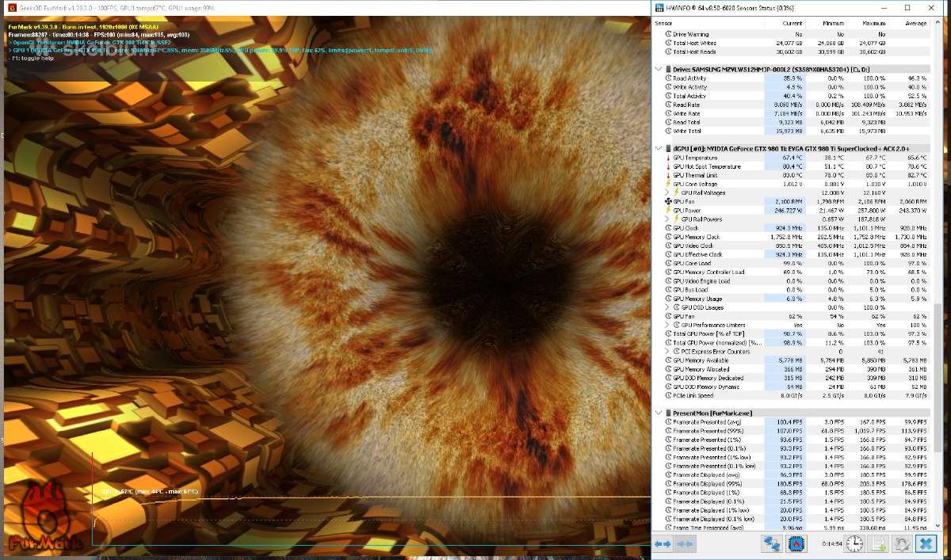Click the thermometer icon beside GPU Thermal Limit
Image resolution: width=951 pixels, height=560 pixels.
pyautogui.click(x=668, y=175)
